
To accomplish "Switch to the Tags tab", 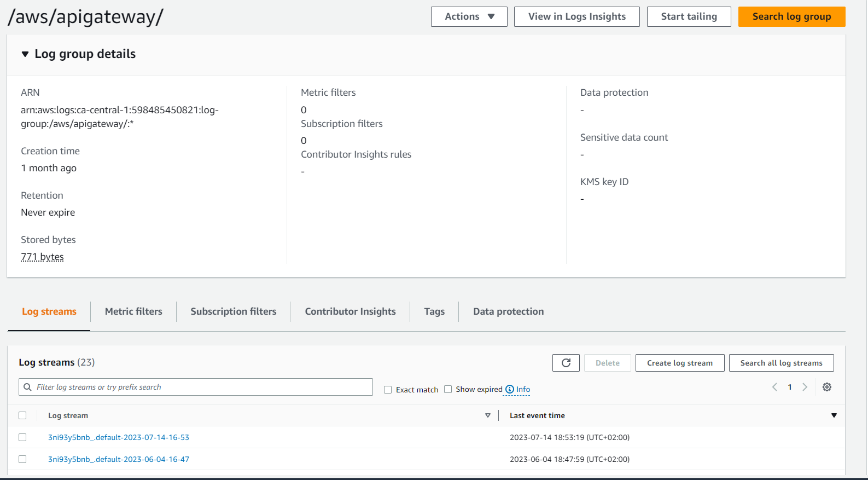I will [434, 311].
